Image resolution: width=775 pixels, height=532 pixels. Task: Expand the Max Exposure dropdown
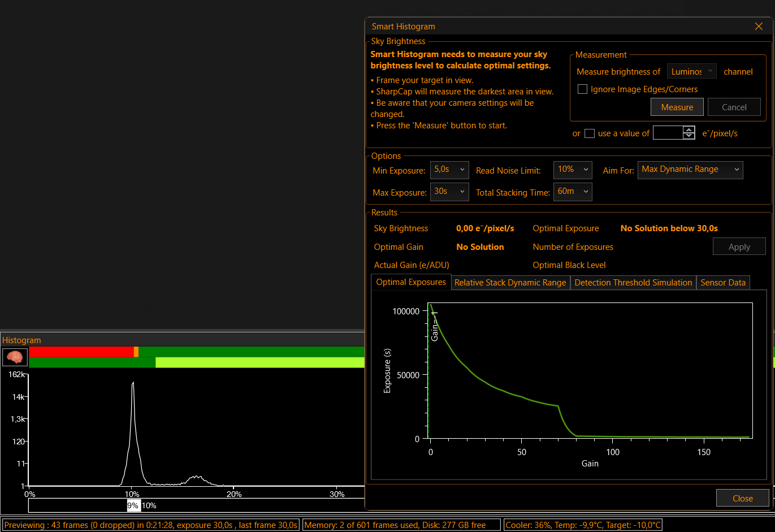click(x=449, y=192)
